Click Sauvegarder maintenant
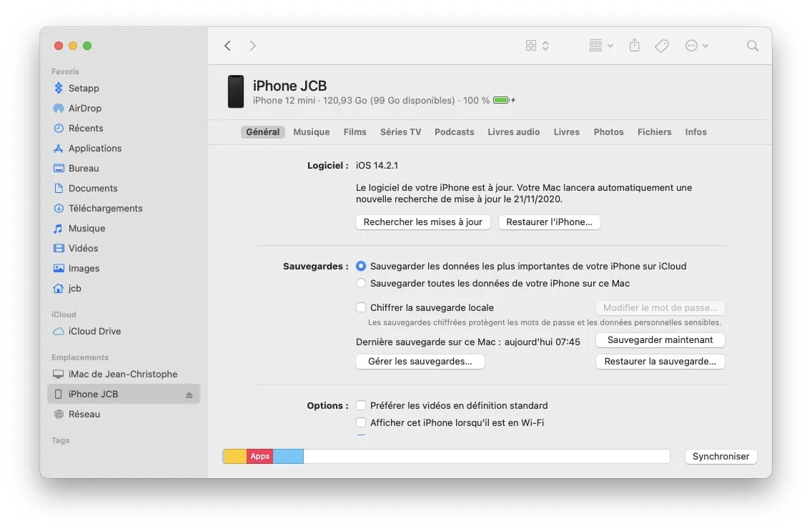Viewport: 812px width, 531px height. pos(660,340)
